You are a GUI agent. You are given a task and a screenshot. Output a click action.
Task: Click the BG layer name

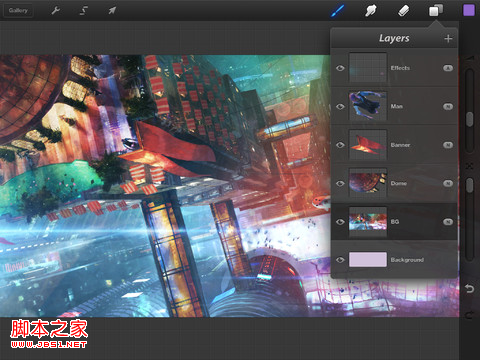coord(395,222)
